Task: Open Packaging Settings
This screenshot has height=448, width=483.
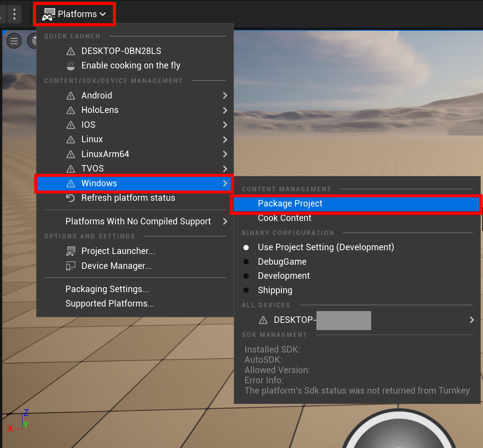Action: point(107,289)
